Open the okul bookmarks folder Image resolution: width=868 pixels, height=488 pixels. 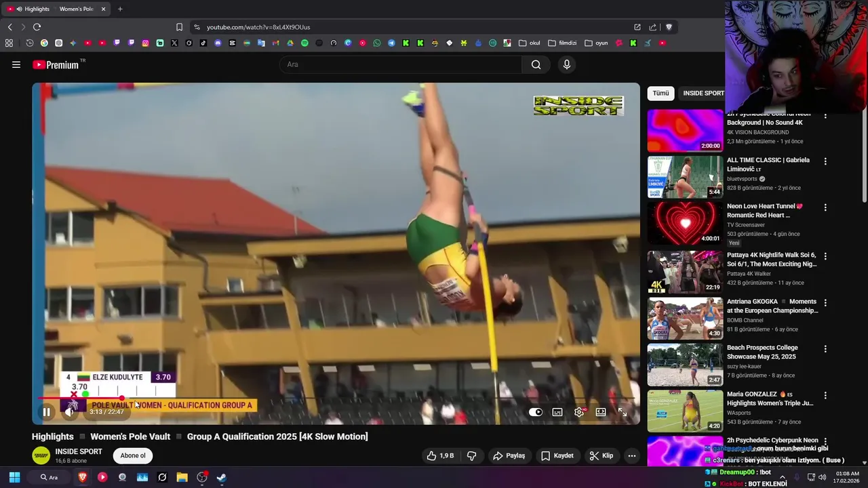(x=530, y=43)
